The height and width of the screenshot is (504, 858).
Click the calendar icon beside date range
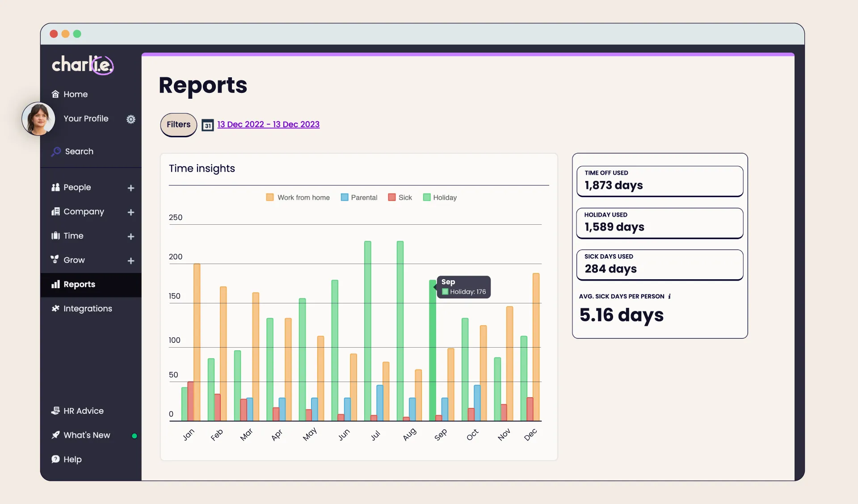click(x=207, y=125)
